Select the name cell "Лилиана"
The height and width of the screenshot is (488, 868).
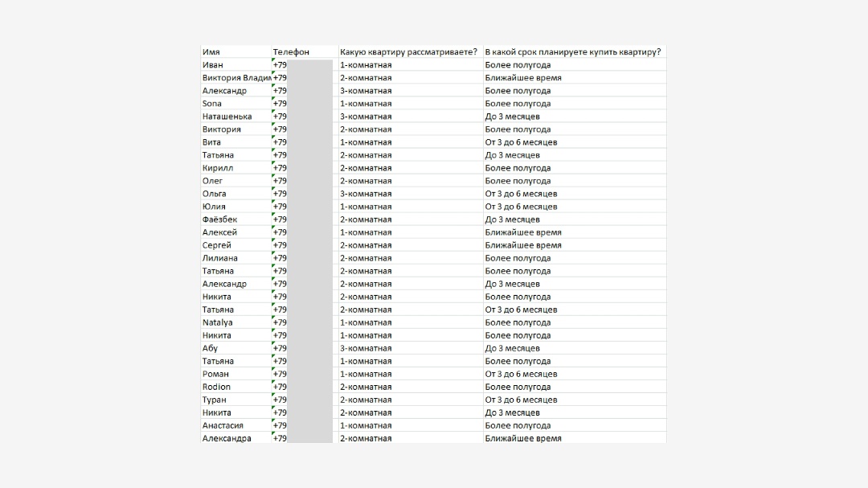click(235, 258)
